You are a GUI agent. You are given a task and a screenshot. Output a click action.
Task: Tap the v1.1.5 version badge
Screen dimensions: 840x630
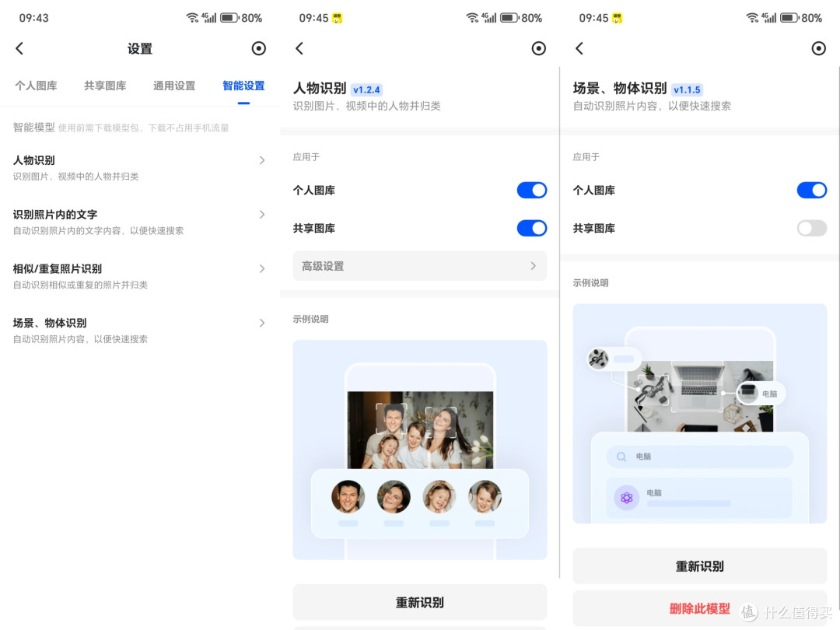click(687, 89)
